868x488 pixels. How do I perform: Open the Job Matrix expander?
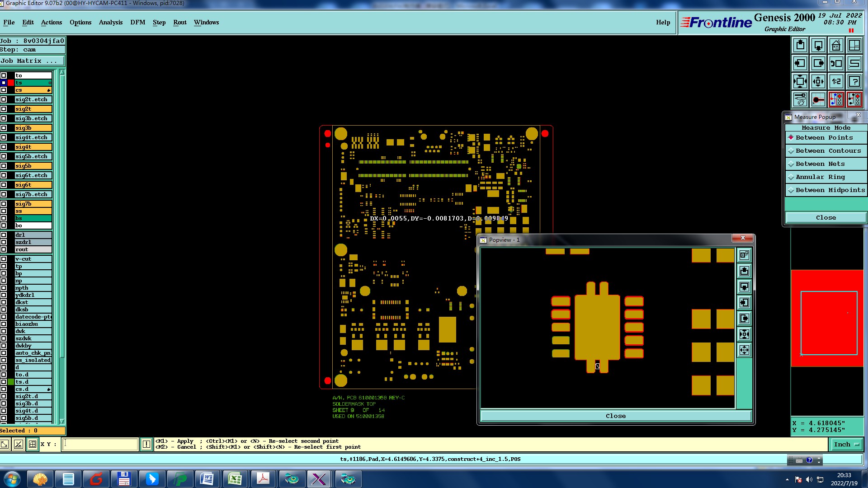point(32,61)
